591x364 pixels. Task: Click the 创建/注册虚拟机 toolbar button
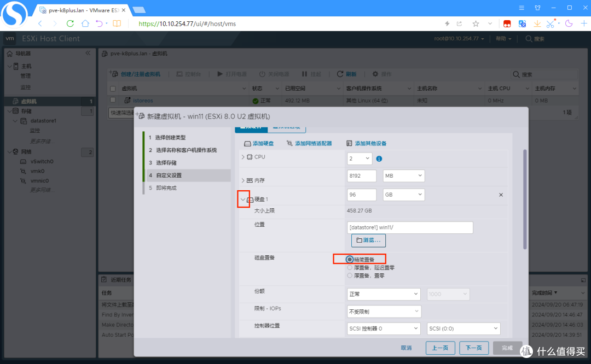[x=135, y=74]
